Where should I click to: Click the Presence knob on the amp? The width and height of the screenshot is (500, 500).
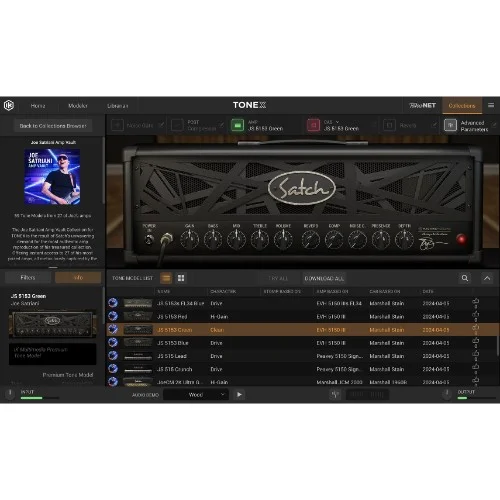click(381, 240)
